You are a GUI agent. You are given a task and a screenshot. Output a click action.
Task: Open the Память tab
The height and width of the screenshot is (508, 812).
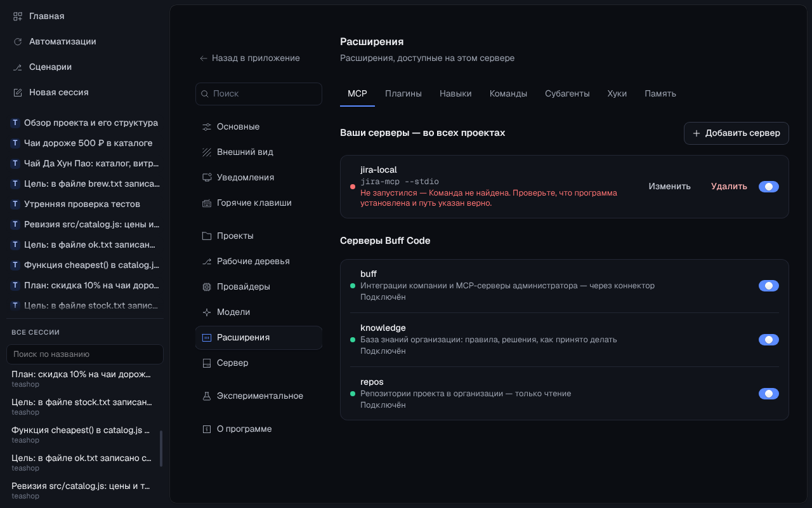[x=660, y=93]
